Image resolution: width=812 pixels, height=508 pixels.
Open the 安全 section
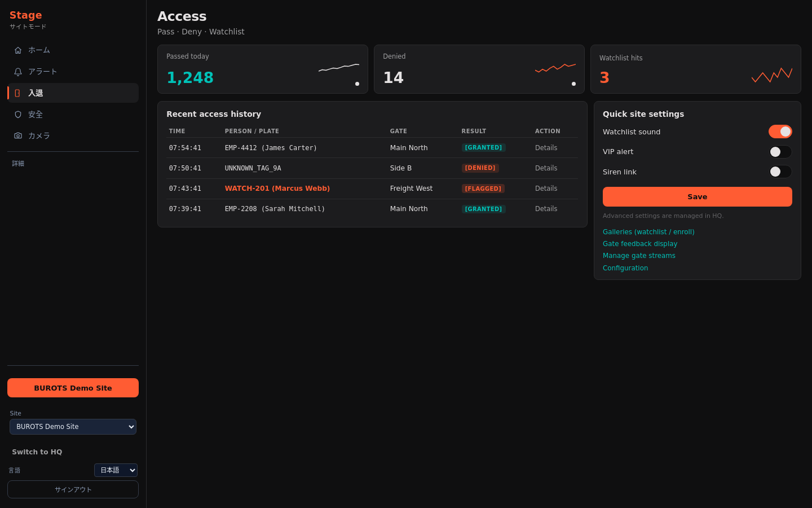(x=73, y=115)
